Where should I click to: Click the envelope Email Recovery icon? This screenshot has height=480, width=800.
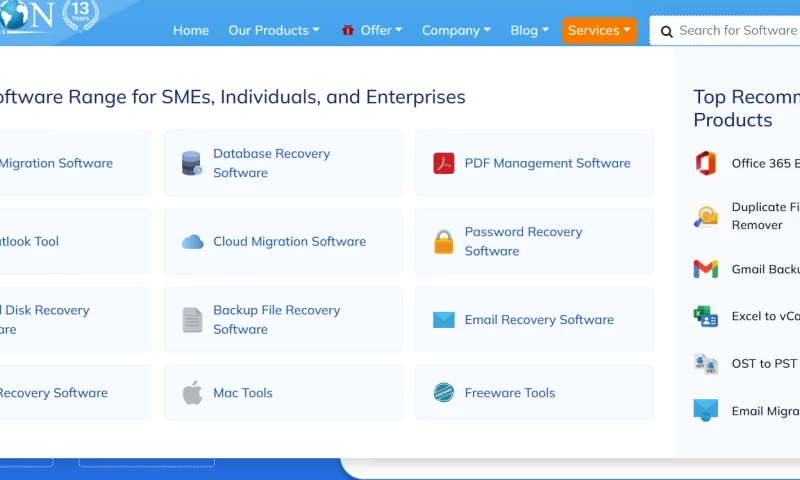click(443, 320)
